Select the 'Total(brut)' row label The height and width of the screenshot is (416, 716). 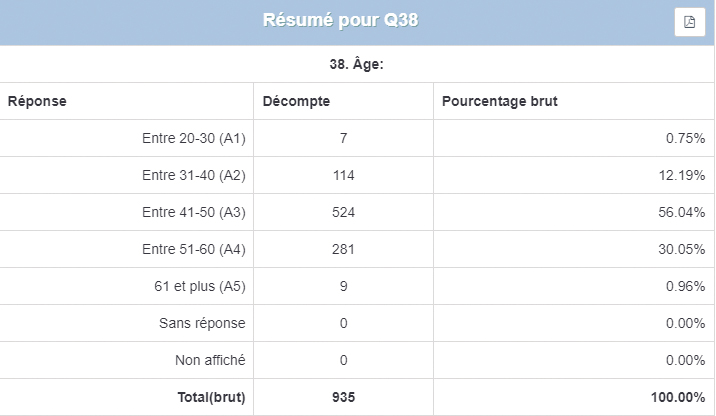[x=210, y=397]
